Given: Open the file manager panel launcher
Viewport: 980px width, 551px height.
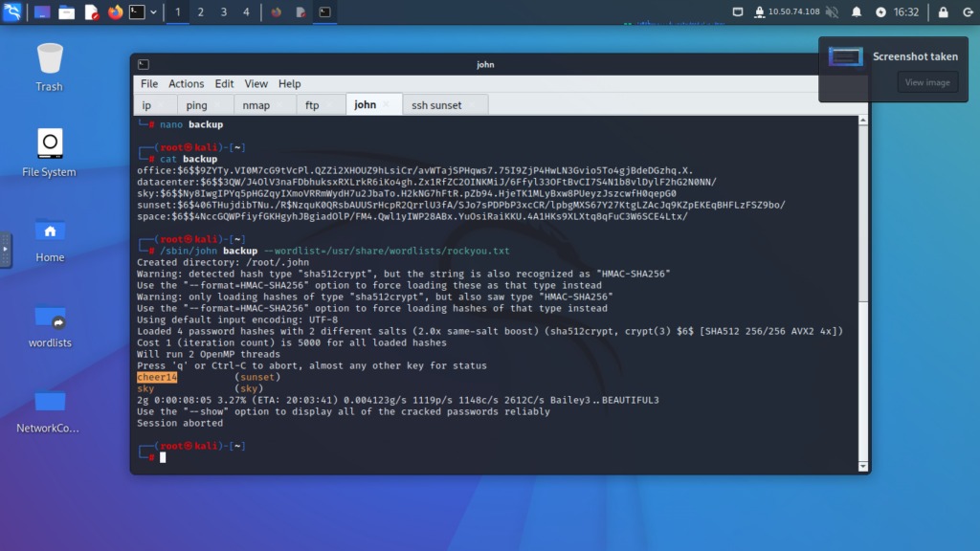Looking at the screenshot, I should 66,12.
